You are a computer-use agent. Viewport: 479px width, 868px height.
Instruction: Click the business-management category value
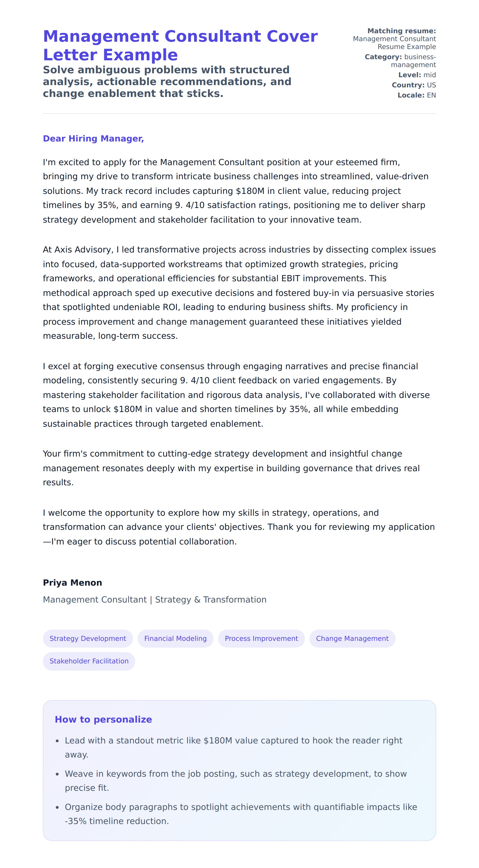point(413,61)
